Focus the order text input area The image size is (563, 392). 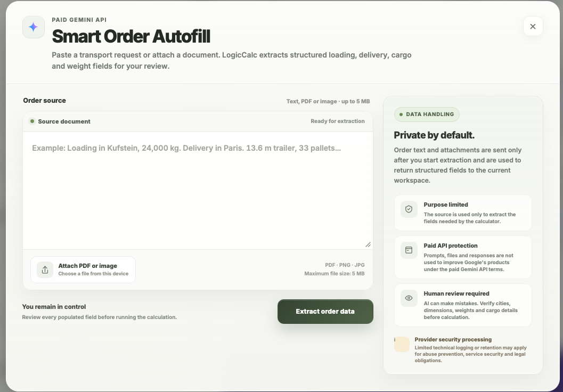coord(198,191)
